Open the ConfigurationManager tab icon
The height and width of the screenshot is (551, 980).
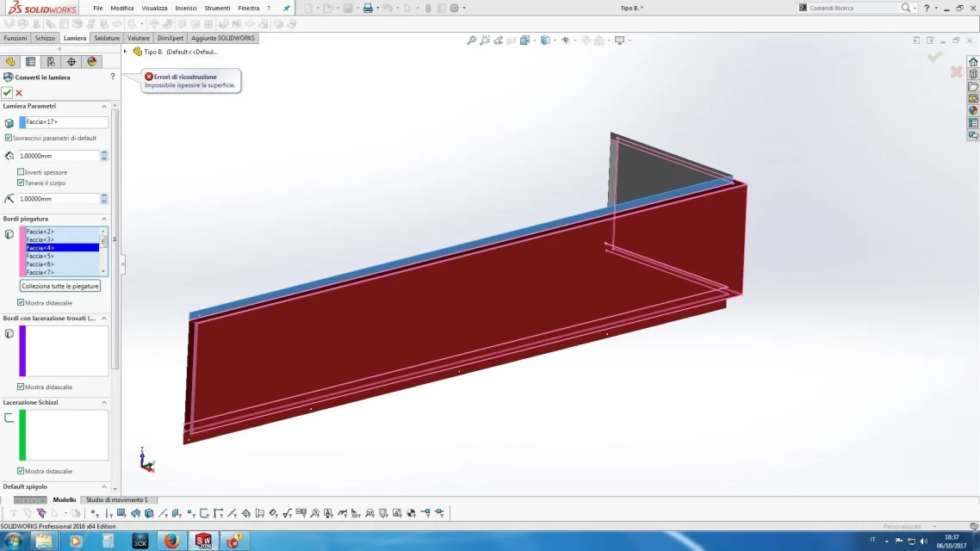coord(51,62)
